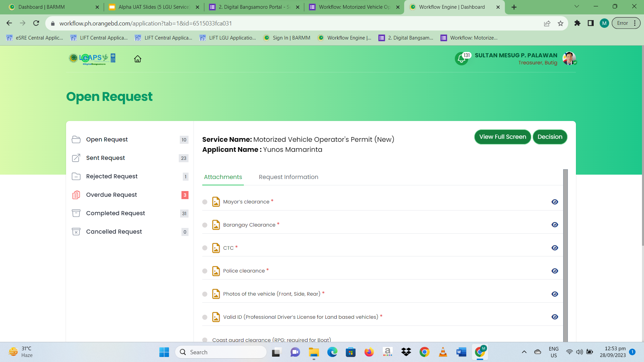The image size is (644, 362).
Task: Click the Decision button
Action: [550, 137]
